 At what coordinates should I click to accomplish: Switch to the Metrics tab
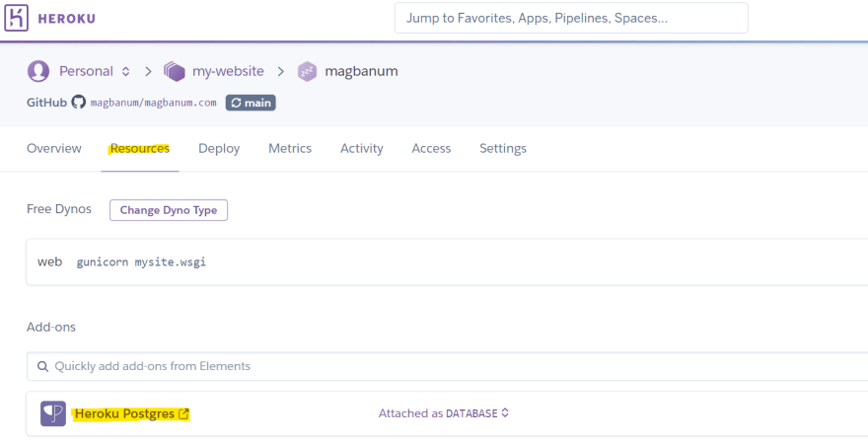[290, 148]
